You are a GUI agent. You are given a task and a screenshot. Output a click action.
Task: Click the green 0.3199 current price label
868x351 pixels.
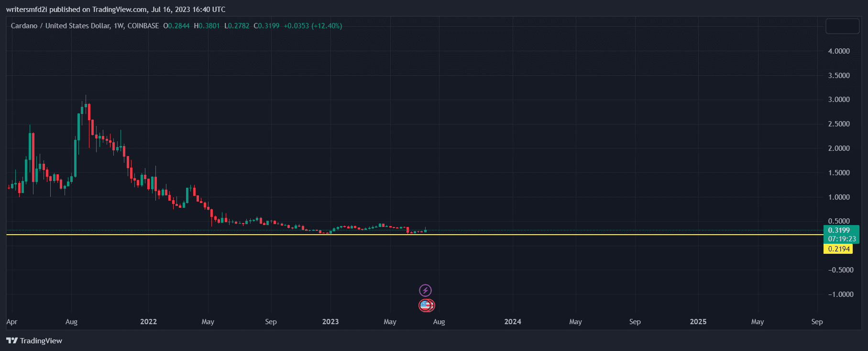coord(841,230)
